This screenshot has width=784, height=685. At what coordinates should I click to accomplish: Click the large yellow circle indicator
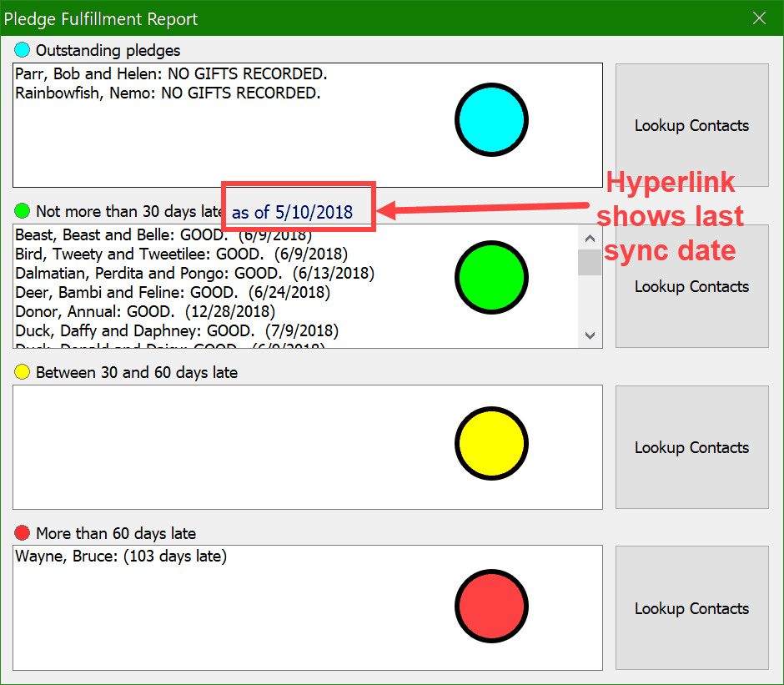coord(491,444)
